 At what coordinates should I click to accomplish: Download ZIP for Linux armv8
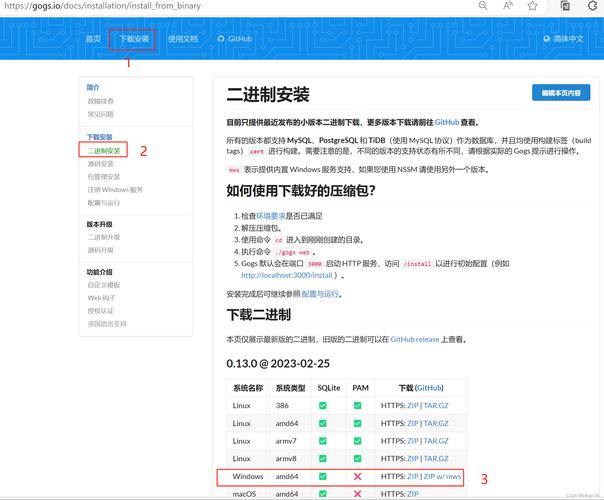[x=413, y=459]
